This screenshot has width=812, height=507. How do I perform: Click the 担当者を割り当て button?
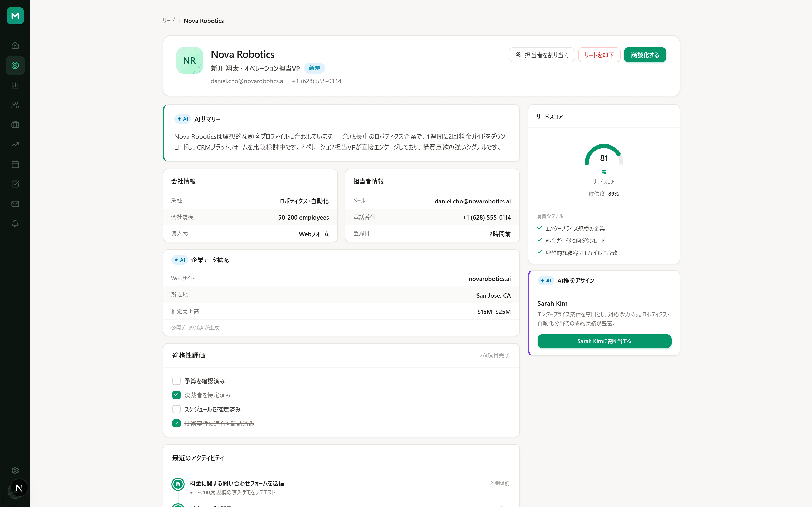tap(542, 55)
